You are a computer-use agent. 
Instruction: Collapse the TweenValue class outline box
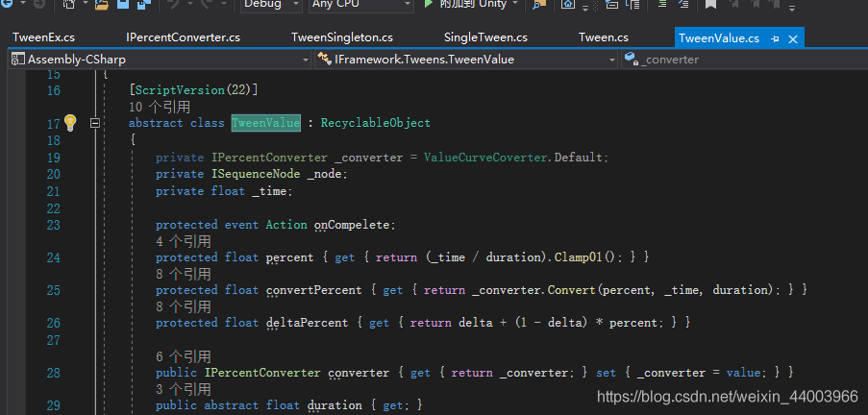click(x=95, y=123)
